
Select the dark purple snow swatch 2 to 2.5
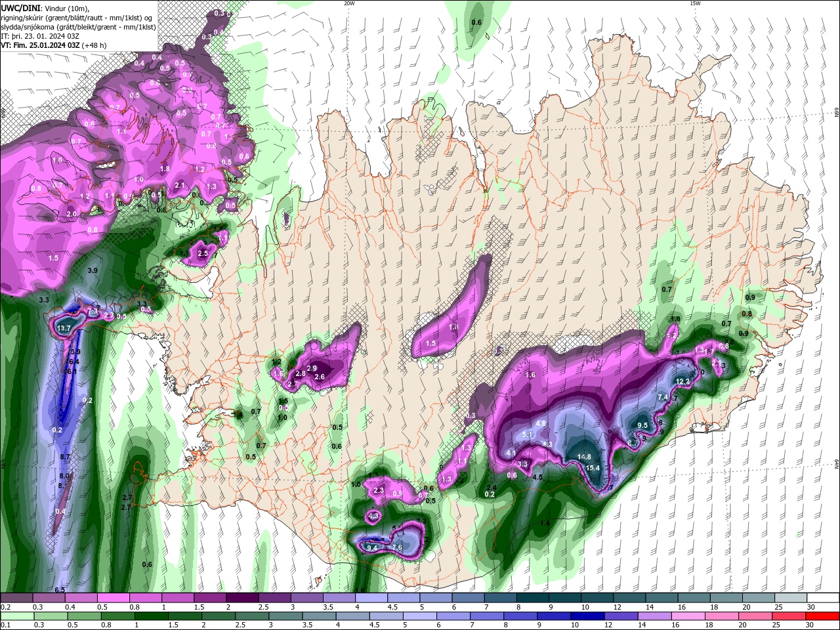[x=242, y=598]
